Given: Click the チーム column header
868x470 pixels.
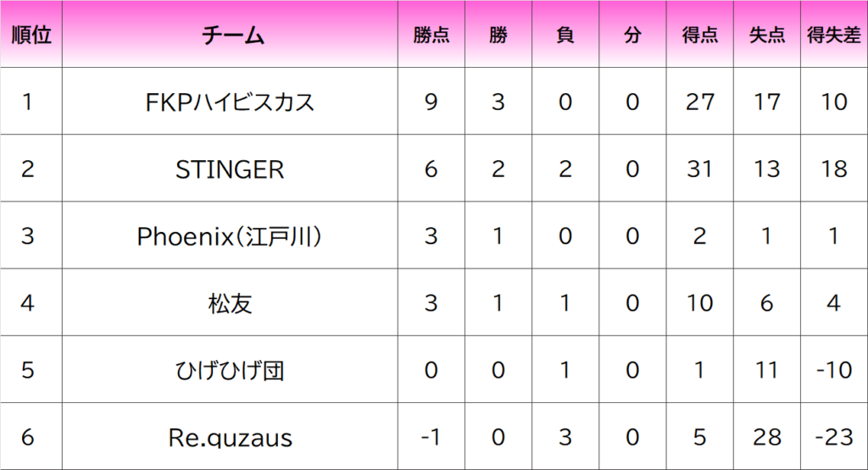Looking at the screenshot, I should click(x=230, y=34).
